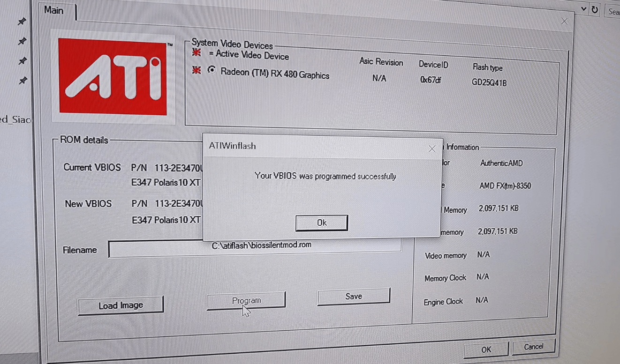The width and height of the screenshot is (620, 364).
Task: Click red star icon beside Radeon RX 480
Action: 197,70
